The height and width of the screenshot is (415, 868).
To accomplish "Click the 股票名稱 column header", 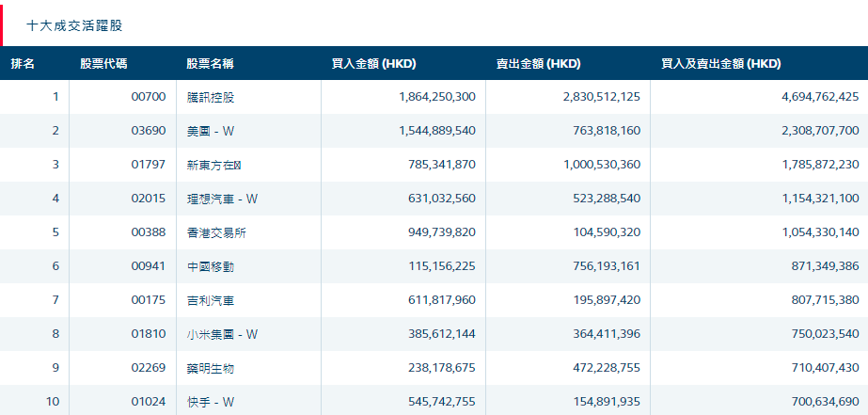I will [211, 64].
